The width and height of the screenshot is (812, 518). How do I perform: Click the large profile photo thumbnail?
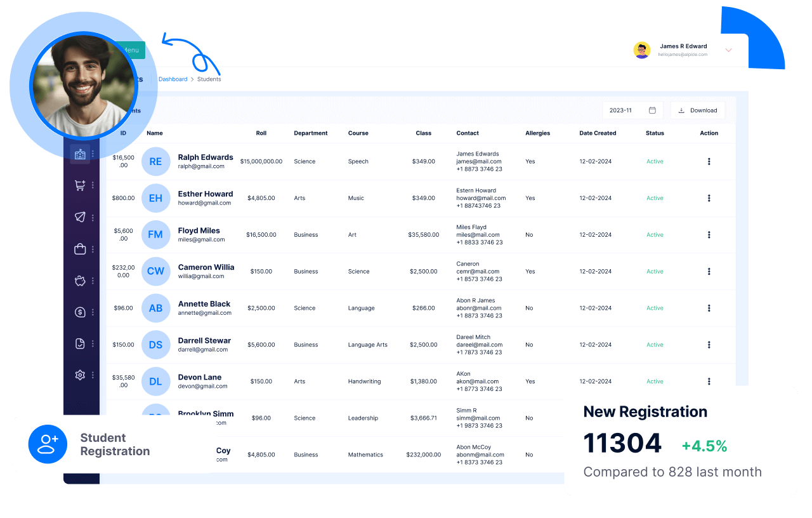click(84, 86)
